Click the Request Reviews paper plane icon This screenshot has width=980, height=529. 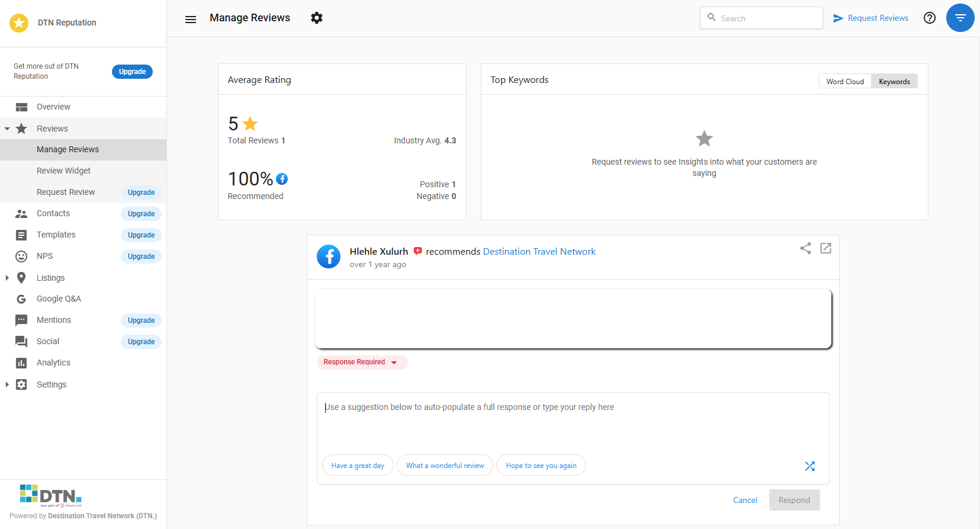pyautogui.click(x=838, y=18)
